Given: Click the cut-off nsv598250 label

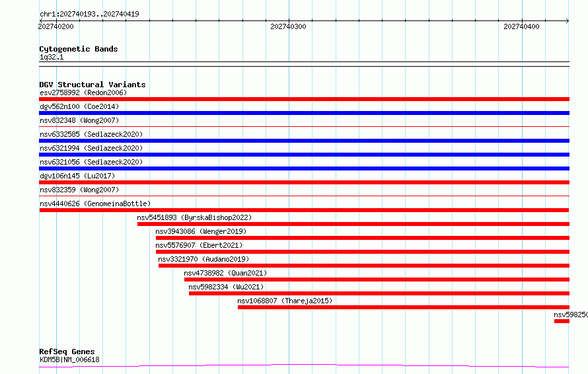Looking at the screenshot, I should 571,315.
